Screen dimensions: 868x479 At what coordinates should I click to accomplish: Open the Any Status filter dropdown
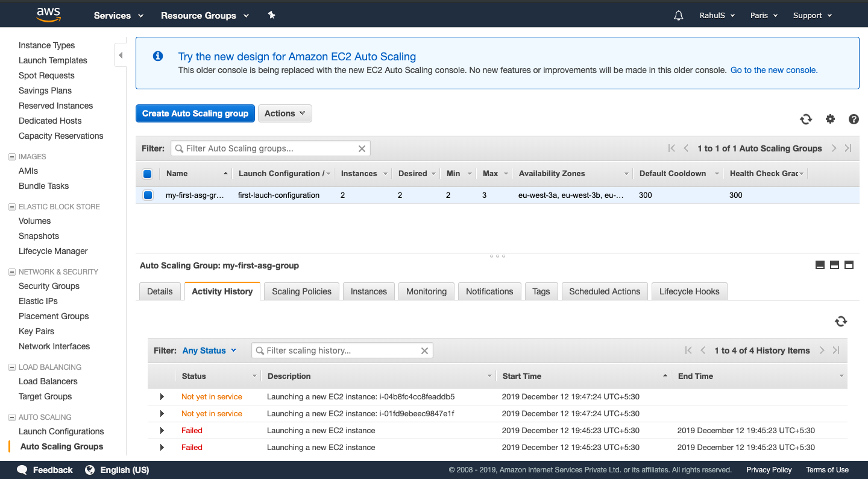[209, 350]
